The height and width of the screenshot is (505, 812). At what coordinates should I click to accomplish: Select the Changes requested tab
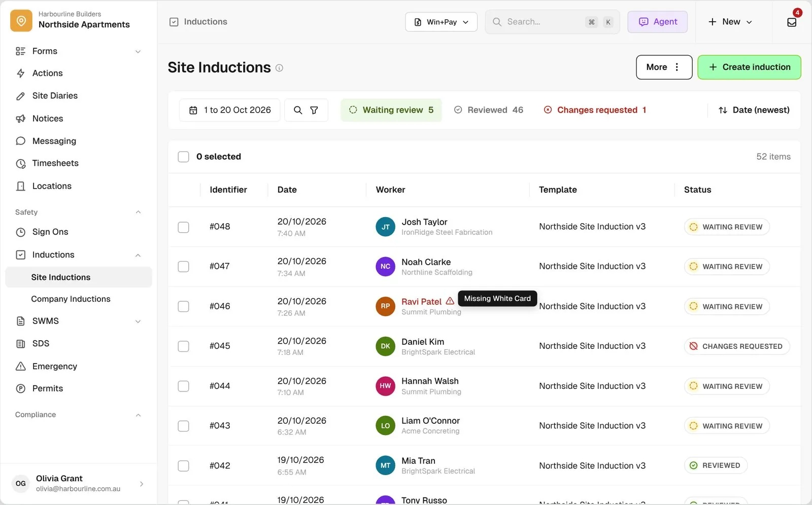(x=595, y=110)
